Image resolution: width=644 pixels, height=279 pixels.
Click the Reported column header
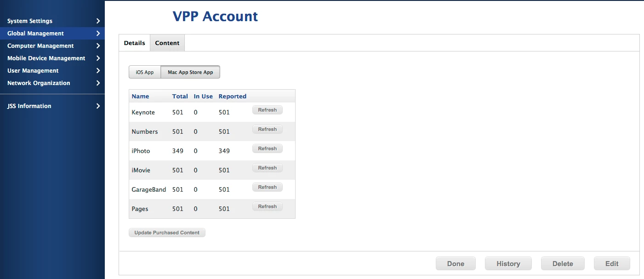tap(233, 97)
